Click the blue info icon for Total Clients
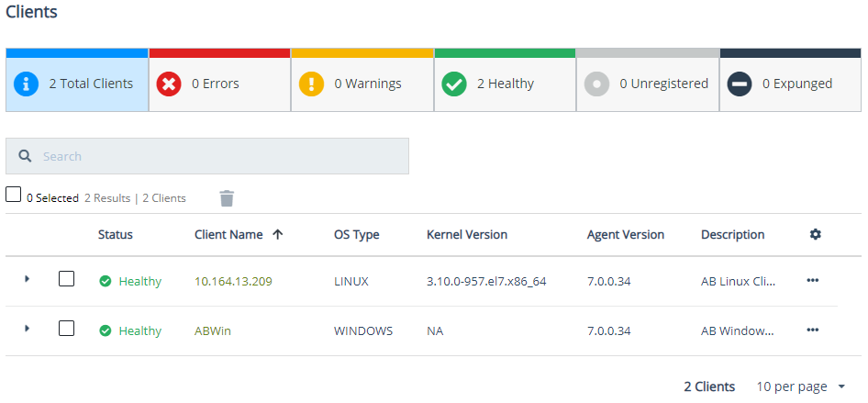This screenshot has width=868, height=403. [x=28, y=84]
